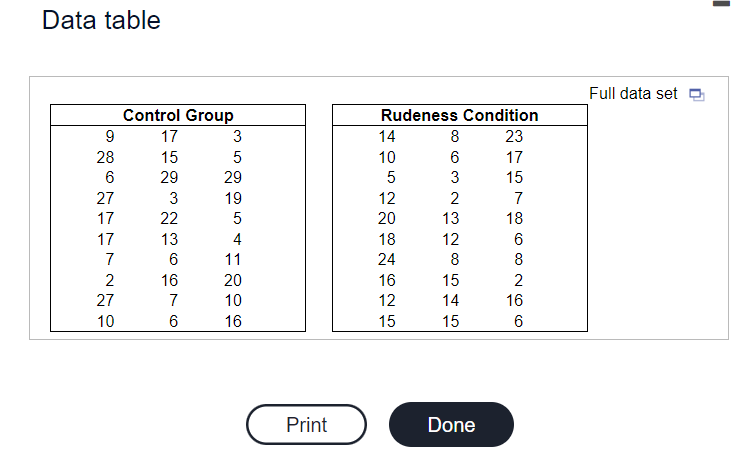Open the Full data set popup icon
The image size is (751, 473).
[x=696, y=94]
